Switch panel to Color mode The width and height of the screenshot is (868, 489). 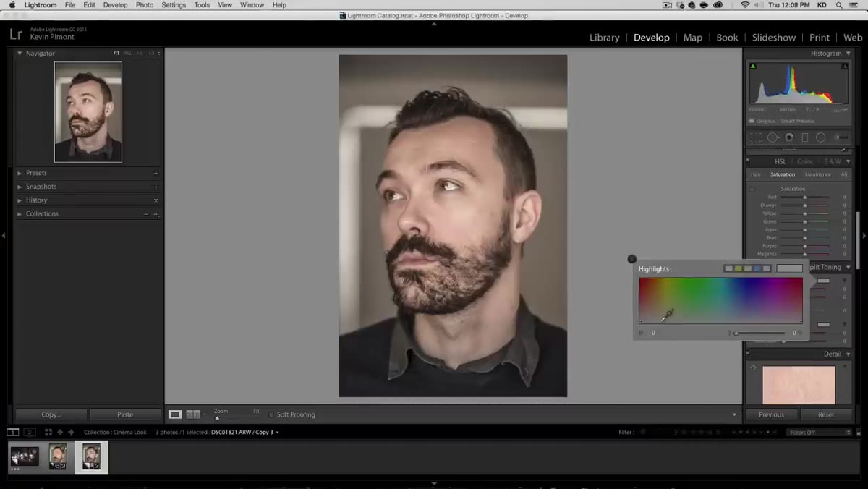point(805,161)
